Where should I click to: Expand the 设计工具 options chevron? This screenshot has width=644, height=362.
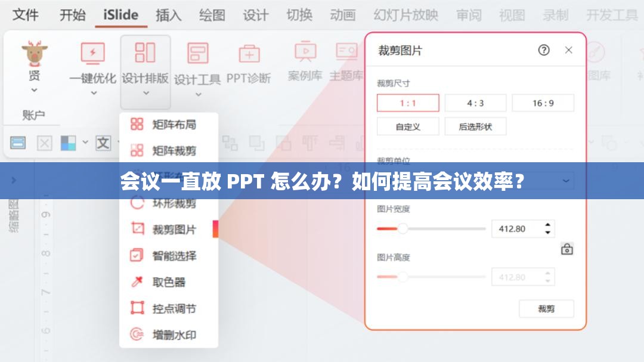(x=198, y=92)
